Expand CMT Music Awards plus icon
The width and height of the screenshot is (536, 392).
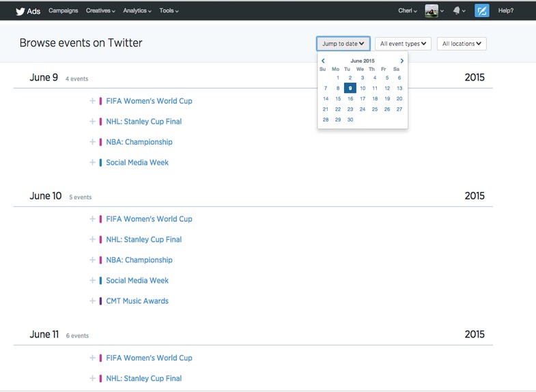[92, 300]
